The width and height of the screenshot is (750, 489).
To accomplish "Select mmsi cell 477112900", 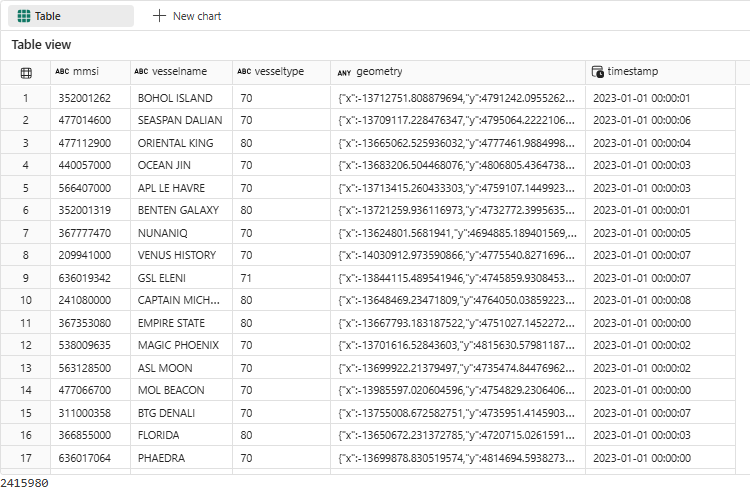I will (84, 143).
